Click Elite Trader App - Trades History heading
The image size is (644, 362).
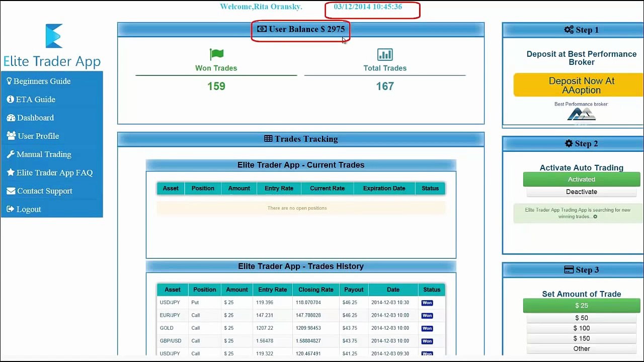click(301, 266)
